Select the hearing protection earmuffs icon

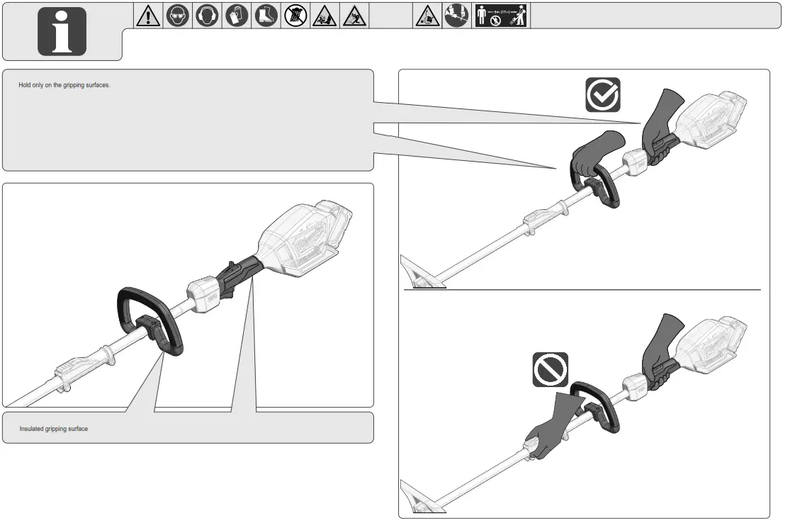click(207, 16)
